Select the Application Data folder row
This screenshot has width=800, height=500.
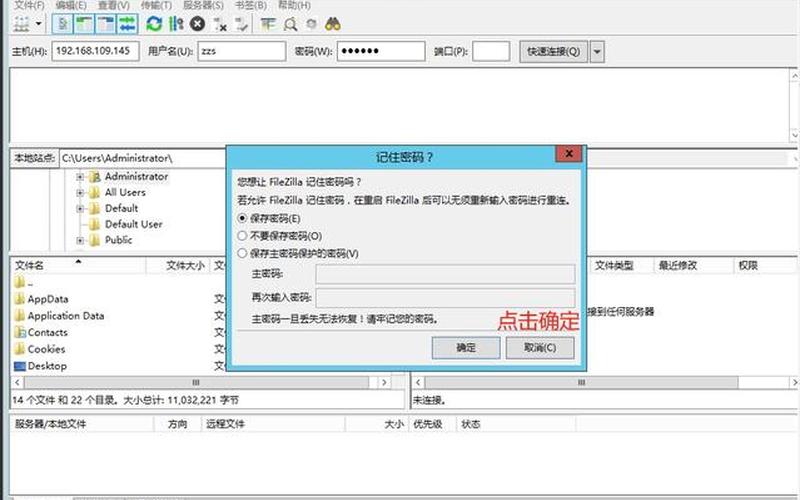click(x=66, y=316)
